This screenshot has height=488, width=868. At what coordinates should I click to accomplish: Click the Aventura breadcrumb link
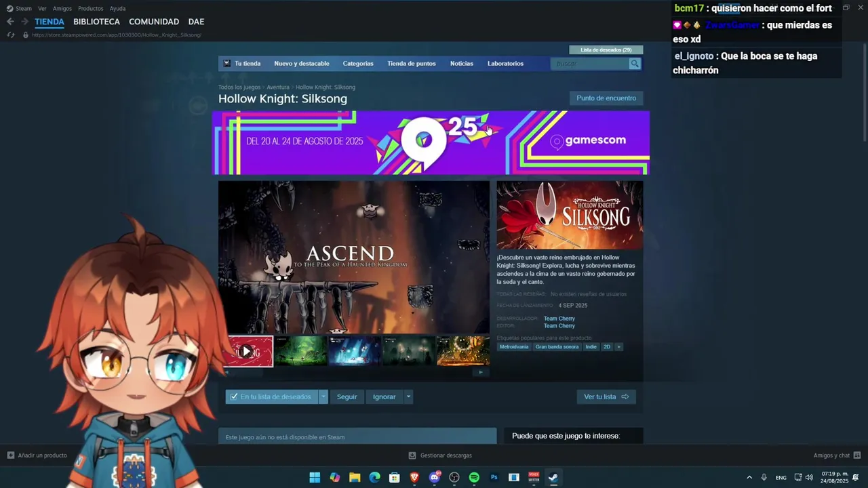(x=278, y=87)
